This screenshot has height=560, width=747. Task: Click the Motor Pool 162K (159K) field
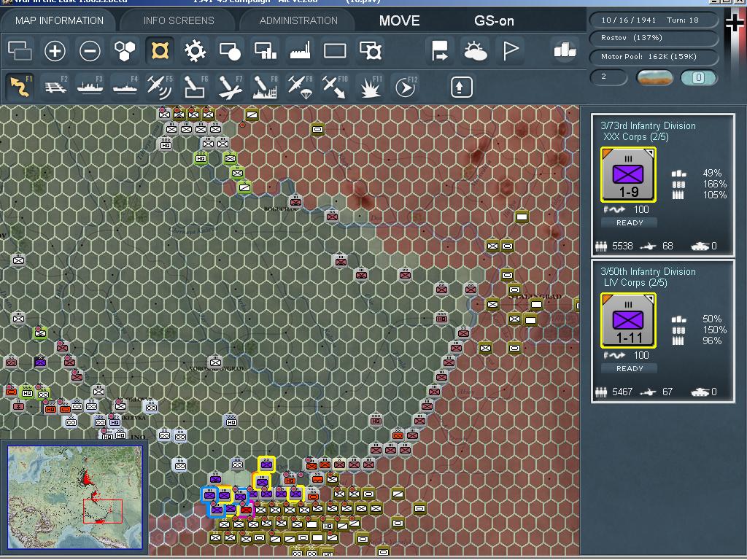(654, 56)
